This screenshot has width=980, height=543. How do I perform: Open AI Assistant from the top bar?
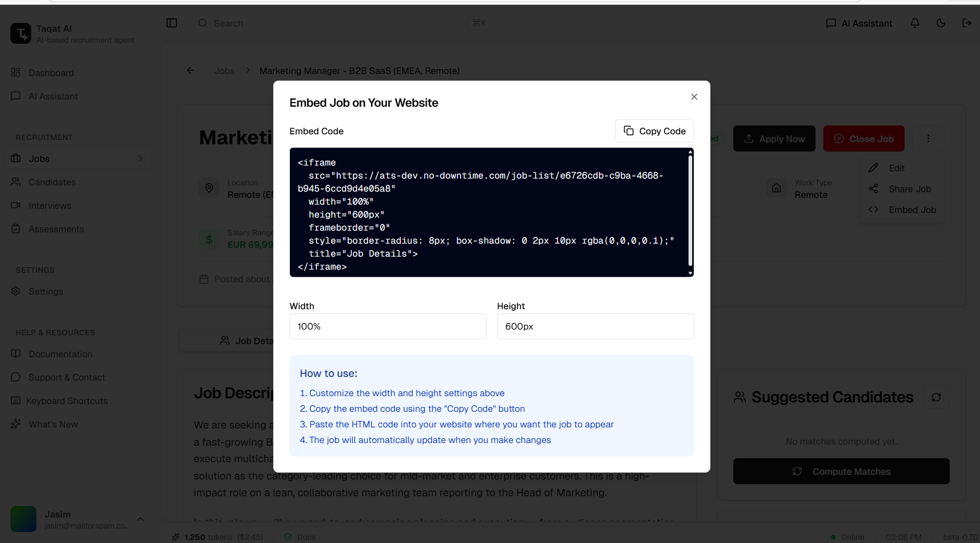pyautogui.click(x=858, y=23)
